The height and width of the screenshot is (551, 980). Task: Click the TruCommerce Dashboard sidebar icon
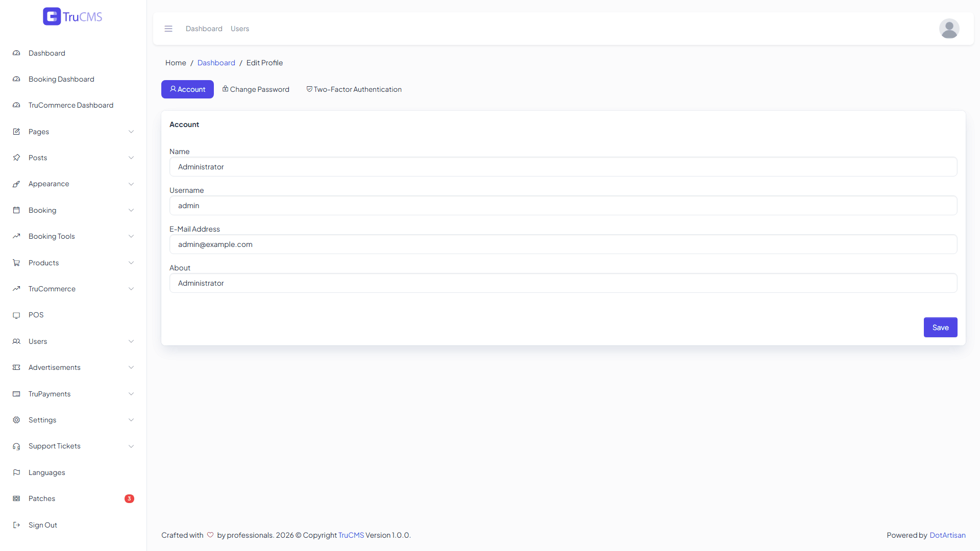tap(16, 105)
